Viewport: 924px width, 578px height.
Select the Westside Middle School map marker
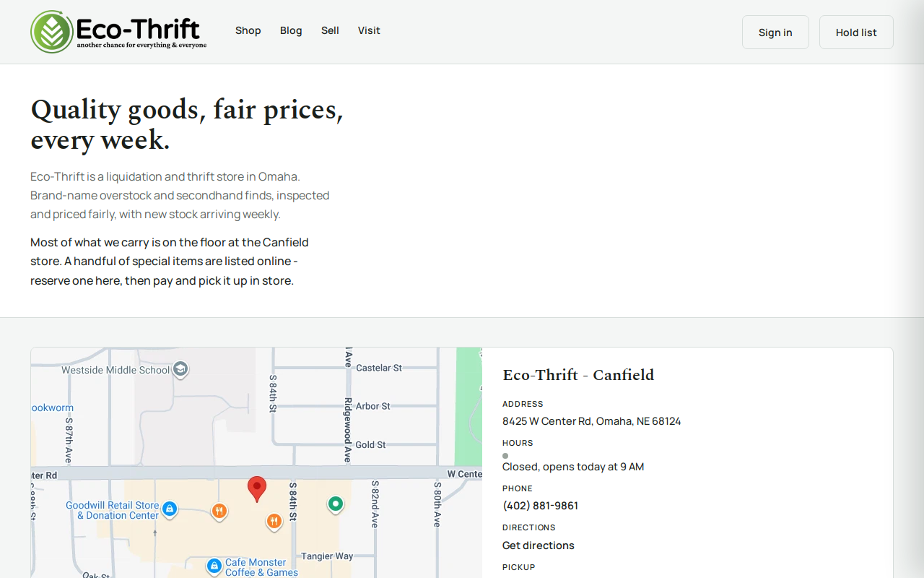pyautogui.click(x=180, y=369)
